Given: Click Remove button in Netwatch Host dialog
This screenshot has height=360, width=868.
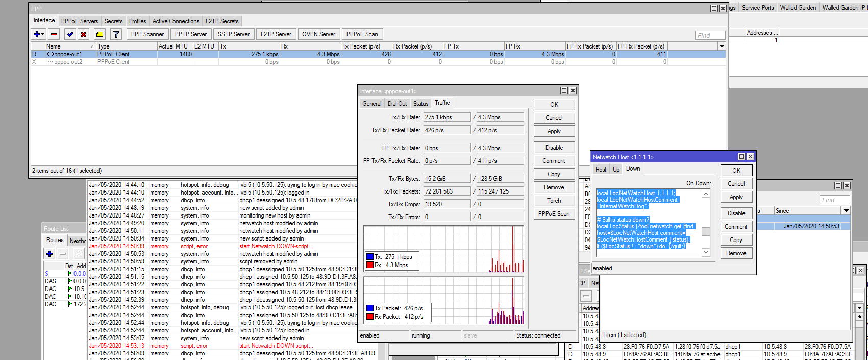Looking at the screenshot, I should (736, 253).
